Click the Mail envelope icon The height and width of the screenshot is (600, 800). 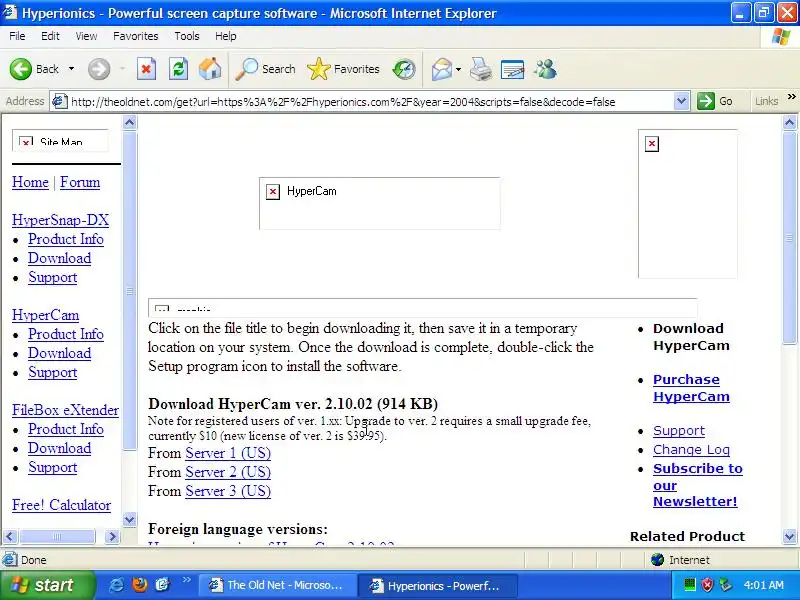[x=442, y=69]
